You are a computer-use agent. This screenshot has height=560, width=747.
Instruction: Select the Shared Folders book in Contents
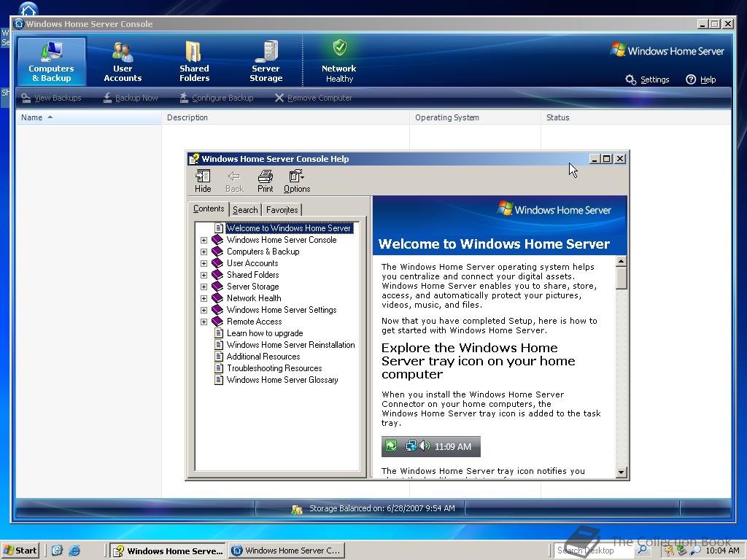pyautogui.click(x=252, y=275)
